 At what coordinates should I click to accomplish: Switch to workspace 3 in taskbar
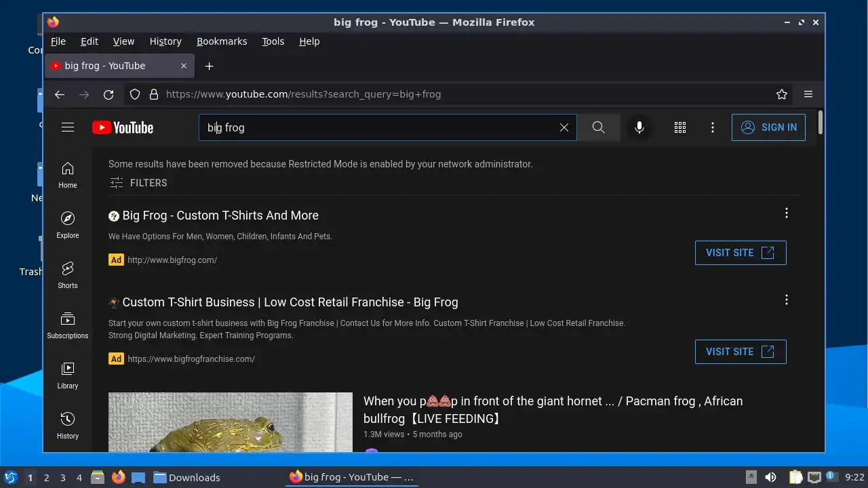tap(63, 478)
